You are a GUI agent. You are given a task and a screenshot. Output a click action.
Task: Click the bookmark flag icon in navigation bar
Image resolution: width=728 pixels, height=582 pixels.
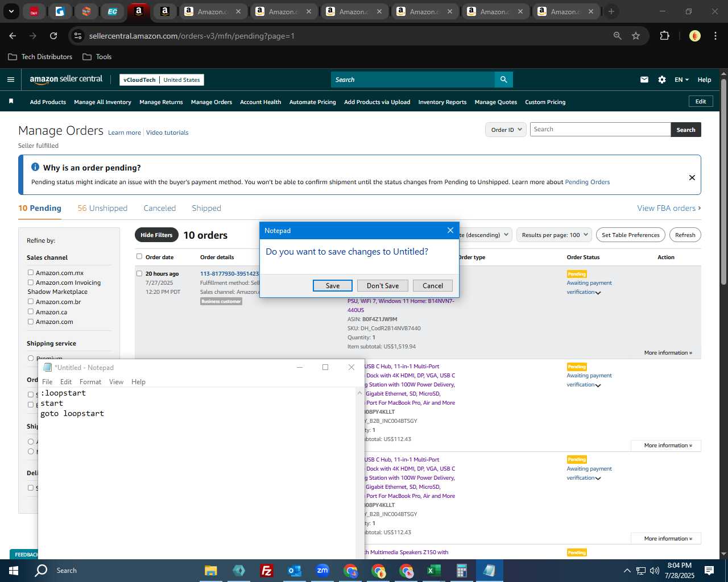pos(11,101)
